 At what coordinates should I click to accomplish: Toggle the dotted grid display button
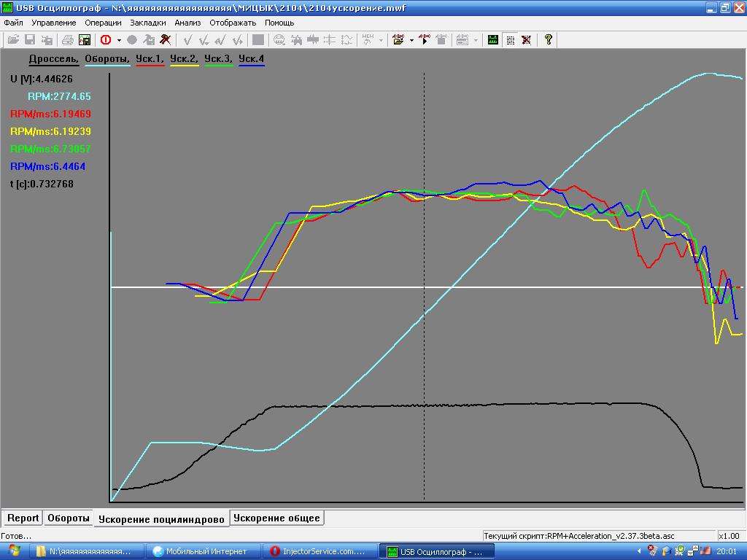[510, 40]
